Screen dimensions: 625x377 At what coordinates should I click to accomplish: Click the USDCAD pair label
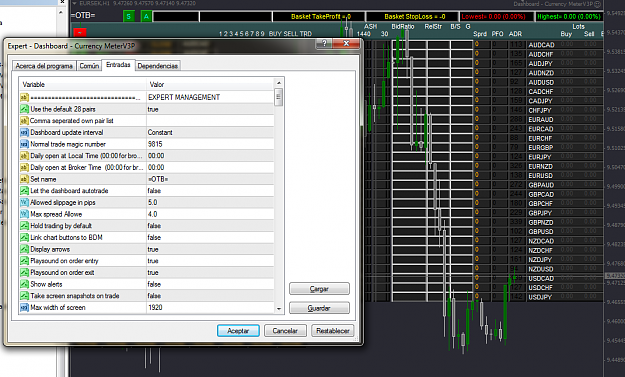click(x=541, y=279)
